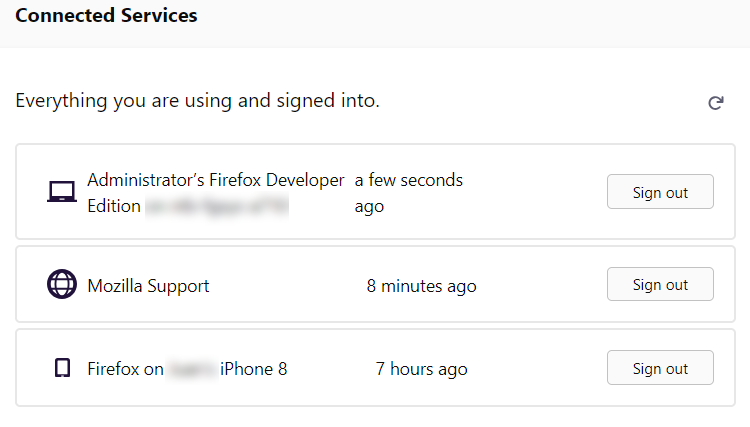Image resolution: width=750 pixels, height=427 pixels.
Task: Click 'Everything you are using and signed into' text
Action: click(x=198, y=101)
